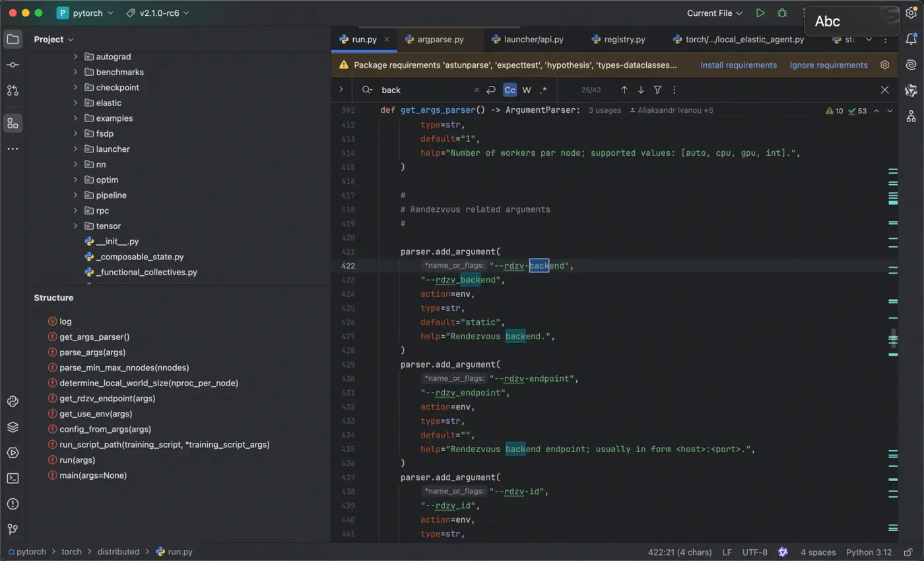Open the pytorch project dropdown
This screenshot has width=924, height=561.
coord(85,13)
